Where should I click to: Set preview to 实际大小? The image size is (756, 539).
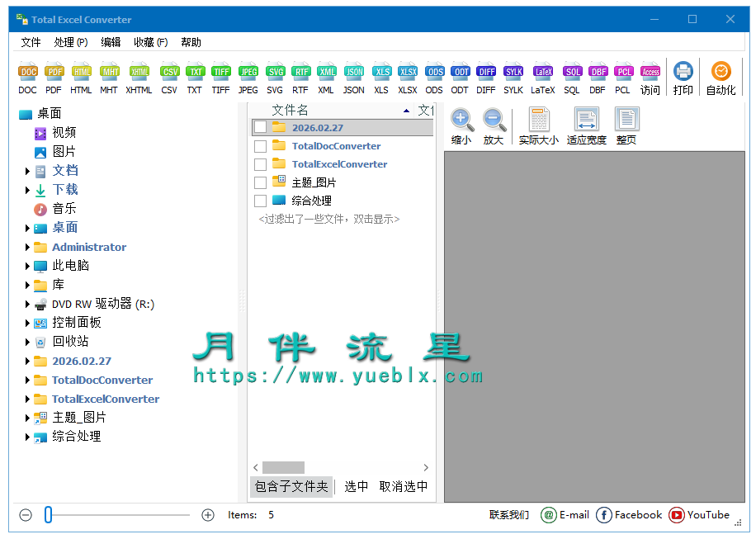tap(539, 127)
